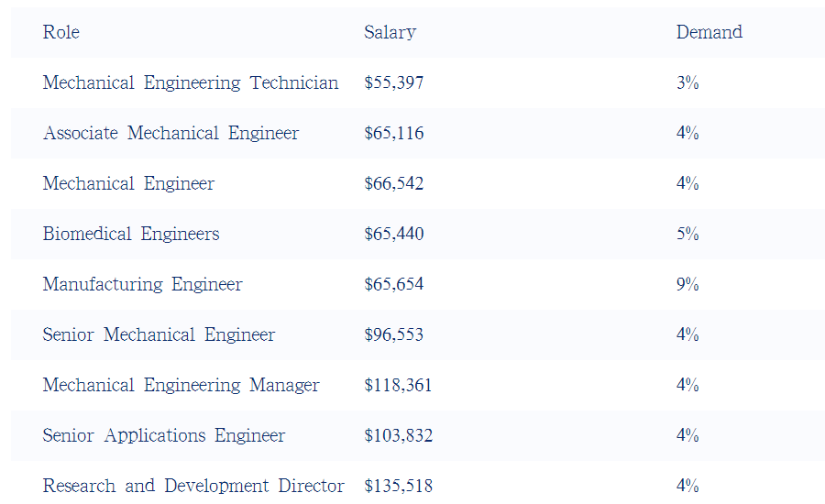825x504 pixels.
Task: Click the 3% demand value
Action: [x=687, y=82]
